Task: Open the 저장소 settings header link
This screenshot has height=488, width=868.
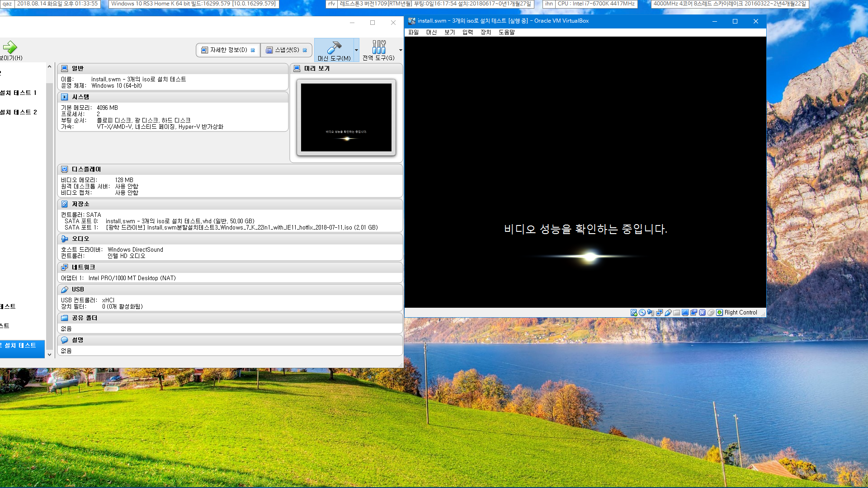Action: tap(80, 204)
